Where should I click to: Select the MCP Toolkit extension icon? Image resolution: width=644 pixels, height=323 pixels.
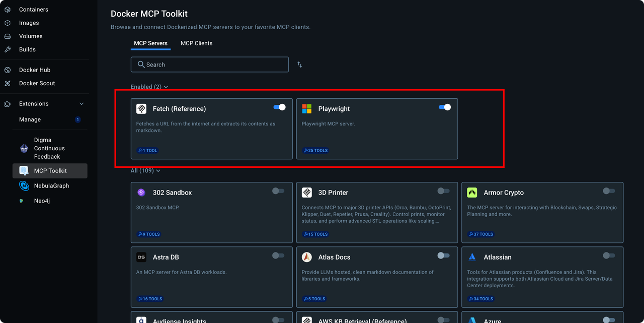point(24,171)
